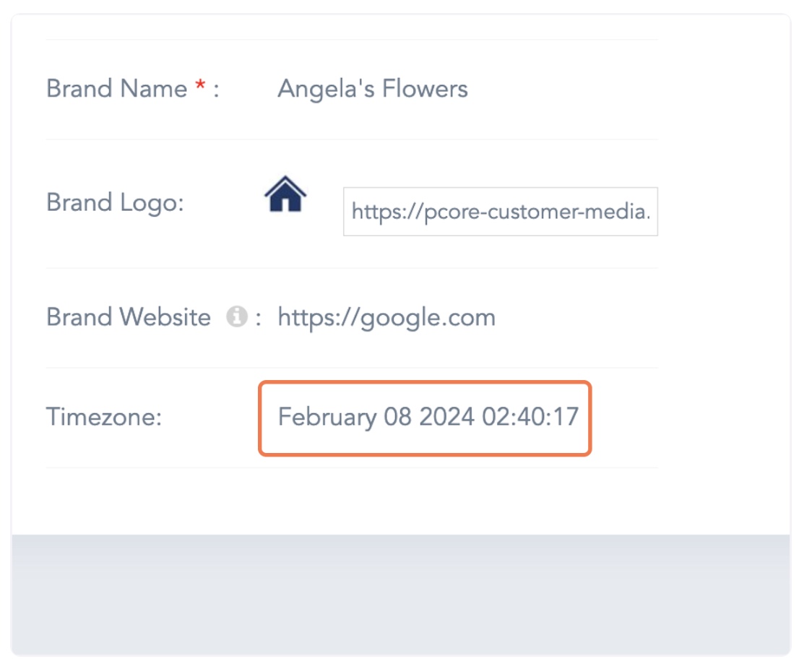Click the Brand Name label
Viewport: 812px width, 669px height.
pyautogui.click(x=117, y=89)
